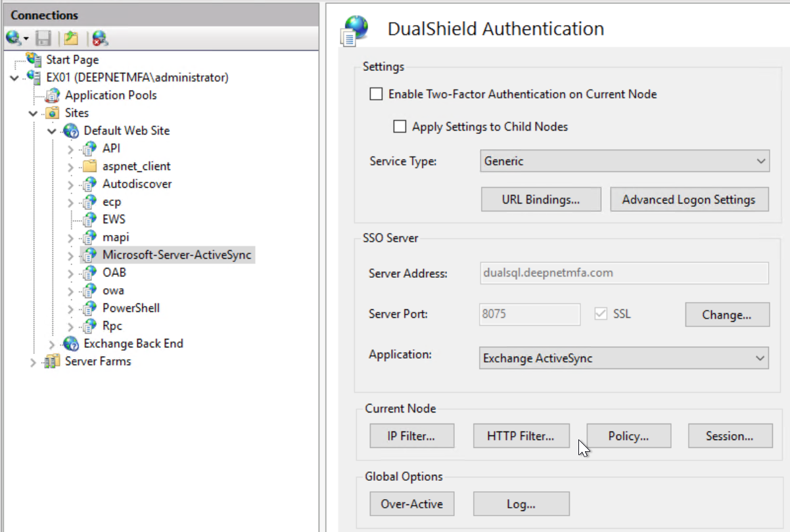Select the API application icon

pos(91,148)
